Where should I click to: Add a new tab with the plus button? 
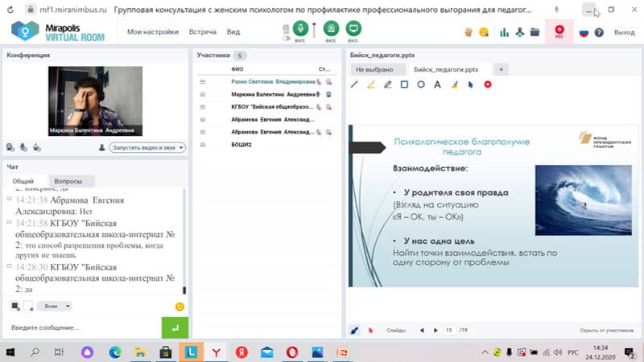pos(501,70)
